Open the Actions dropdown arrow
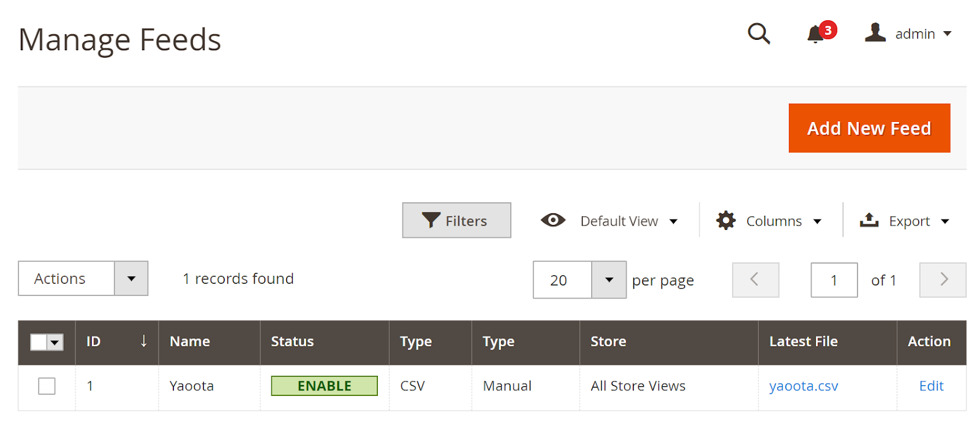 pyautogui.click(x=131, y=278)
